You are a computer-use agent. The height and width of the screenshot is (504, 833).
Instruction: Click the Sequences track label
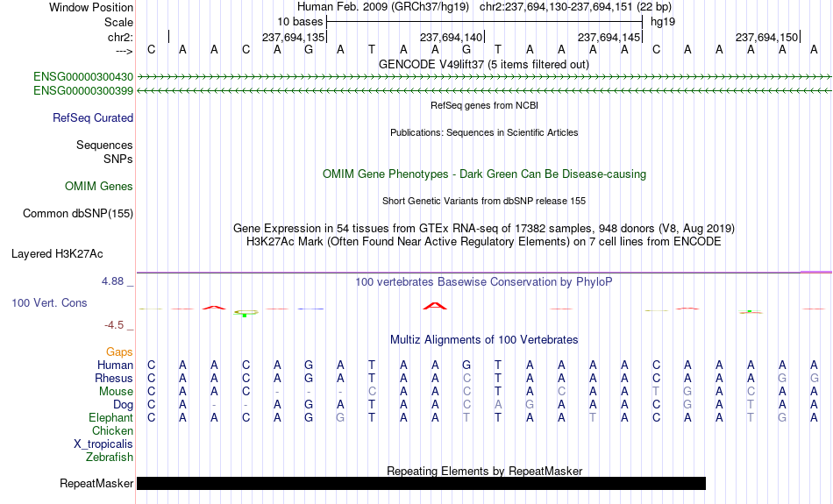tap(104, 145)
